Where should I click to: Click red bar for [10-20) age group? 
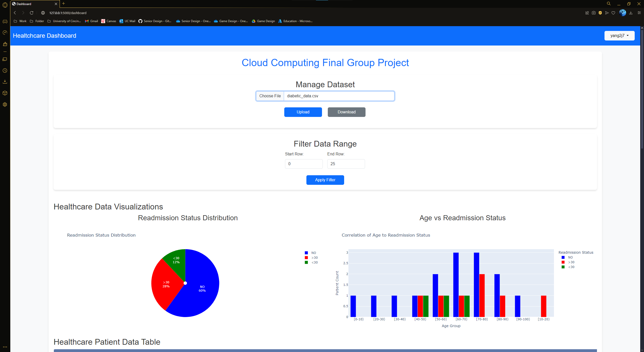[544, 306]
